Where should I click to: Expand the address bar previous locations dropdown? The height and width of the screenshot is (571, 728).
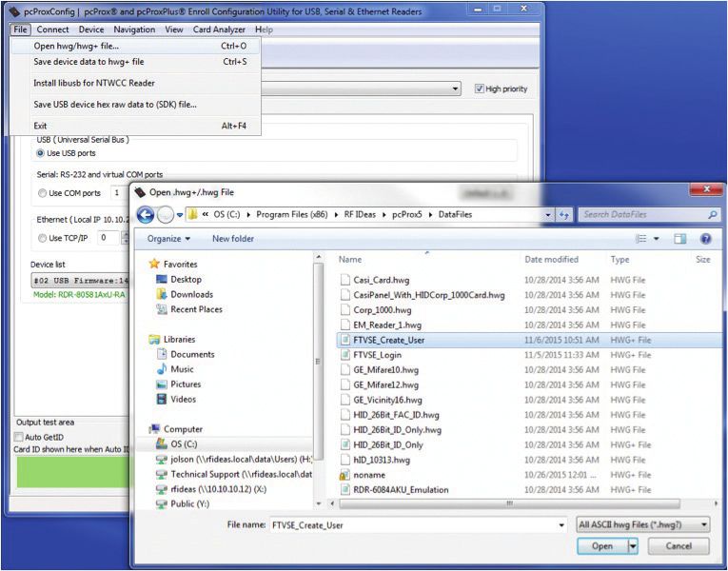point(548,215)
